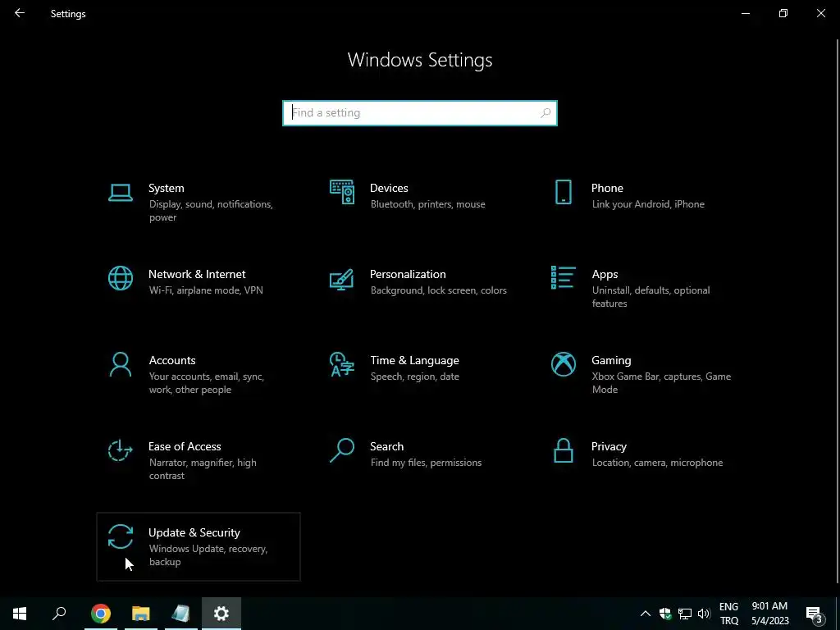Select the Privacy heading text
The height and width of the screenshot is (630, 840).
[609, 447]
